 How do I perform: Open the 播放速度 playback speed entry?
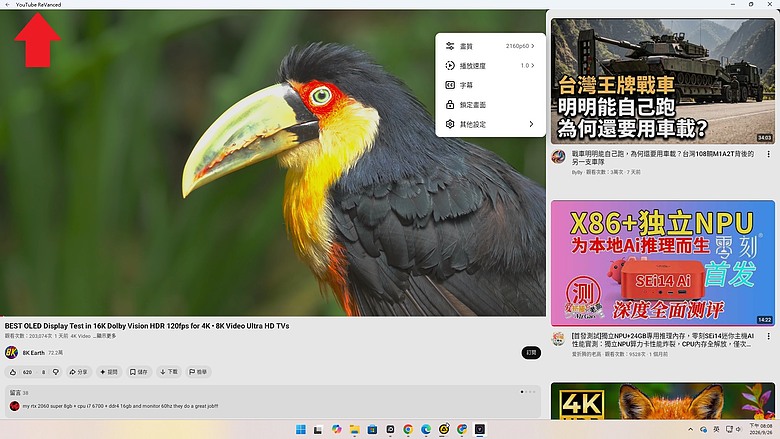(x=490, y=66)
